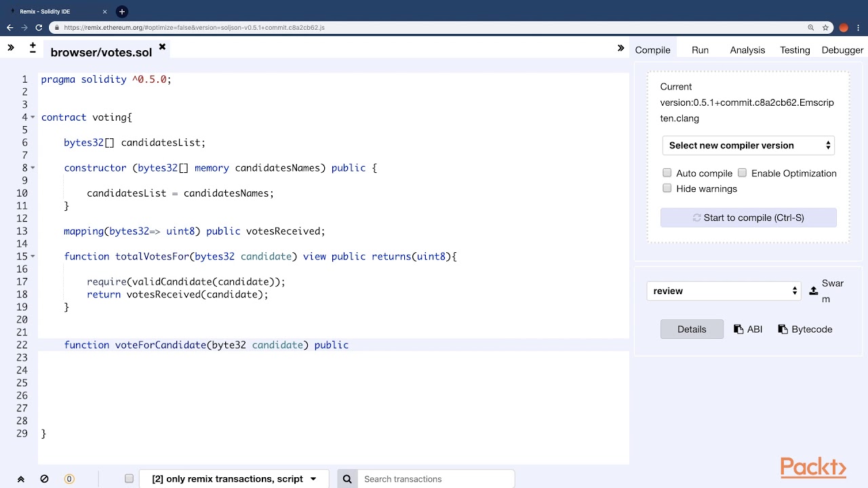Bookmark this page with the star icon
868x488 pixels.
[x=825, y=28]
